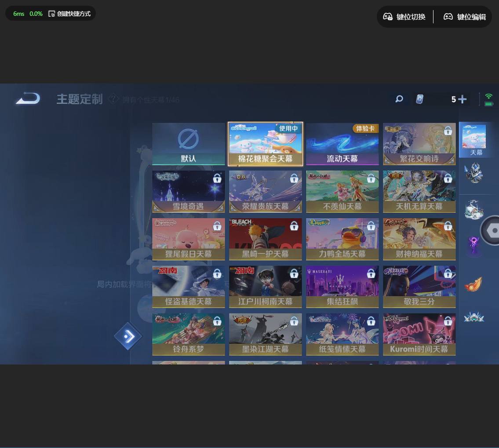Choose the Kuromi时间天幕 theme card
Screen dimensions: 499x448
coord(419,335)
